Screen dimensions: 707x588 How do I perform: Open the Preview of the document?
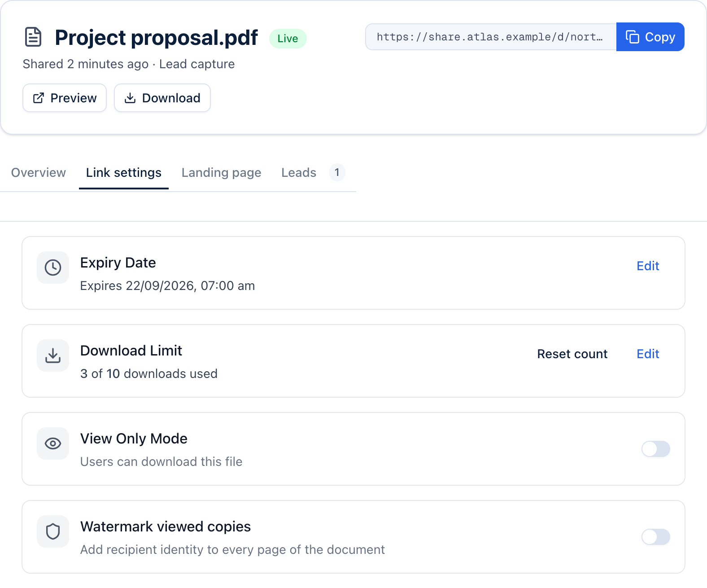pos(65,98)
